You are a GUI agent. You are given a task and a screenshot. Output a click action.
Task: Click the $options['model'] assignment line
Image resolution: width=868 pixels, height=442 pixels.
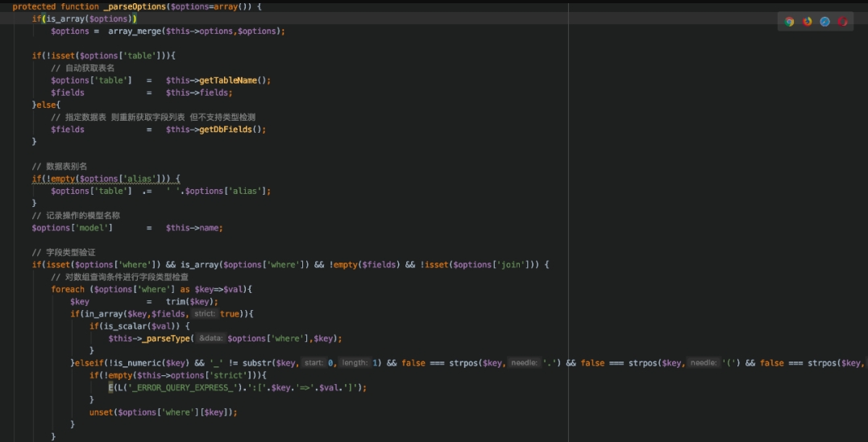point(73,228)
